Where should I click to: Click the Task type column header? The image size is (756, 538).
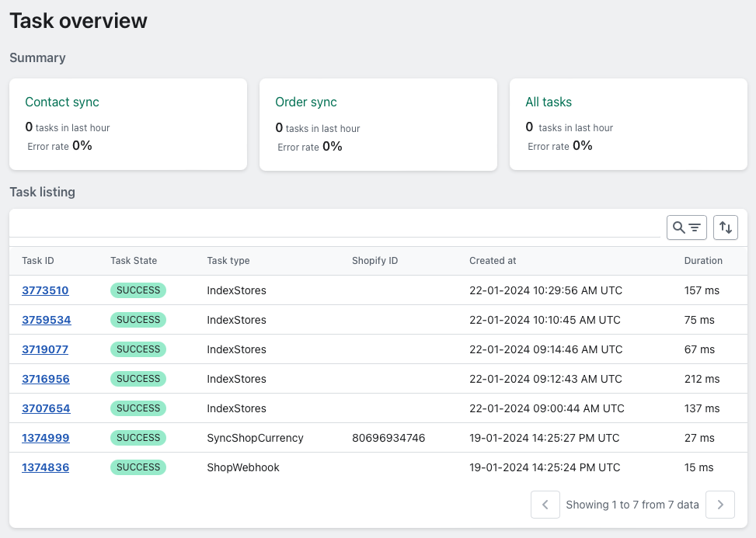coord(228,261)
